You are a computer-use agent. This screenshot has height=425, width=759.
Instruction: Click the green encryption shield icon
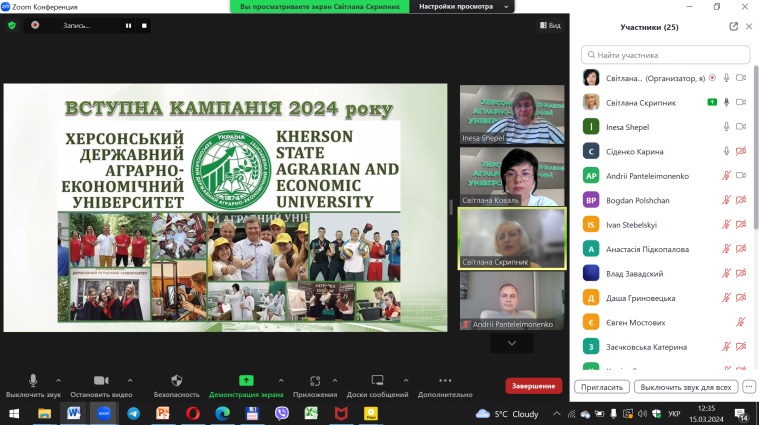(12, 25)
